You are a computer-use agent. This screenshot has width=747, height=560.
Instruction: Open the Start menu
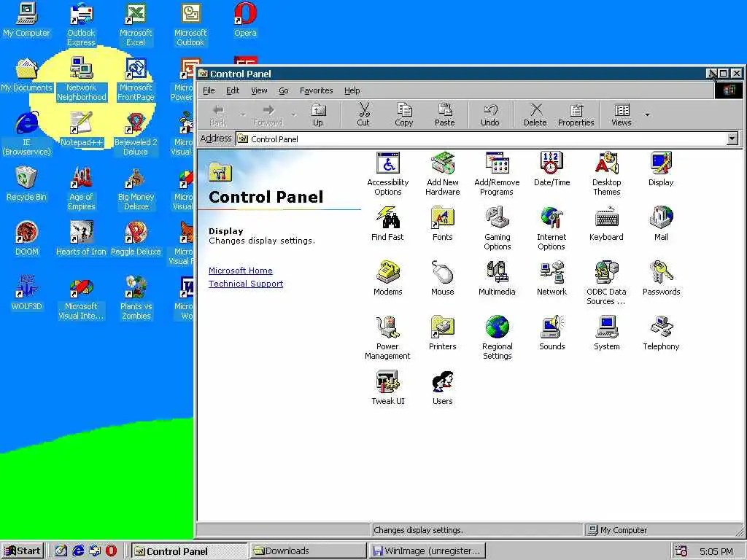[23, 551]
